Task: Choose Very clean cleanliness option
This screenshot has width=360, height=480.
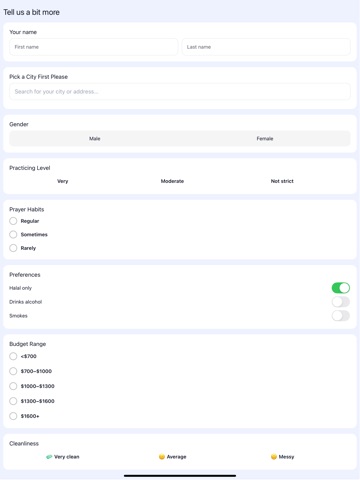Action: pyautogui.click(x=63, y=457)
